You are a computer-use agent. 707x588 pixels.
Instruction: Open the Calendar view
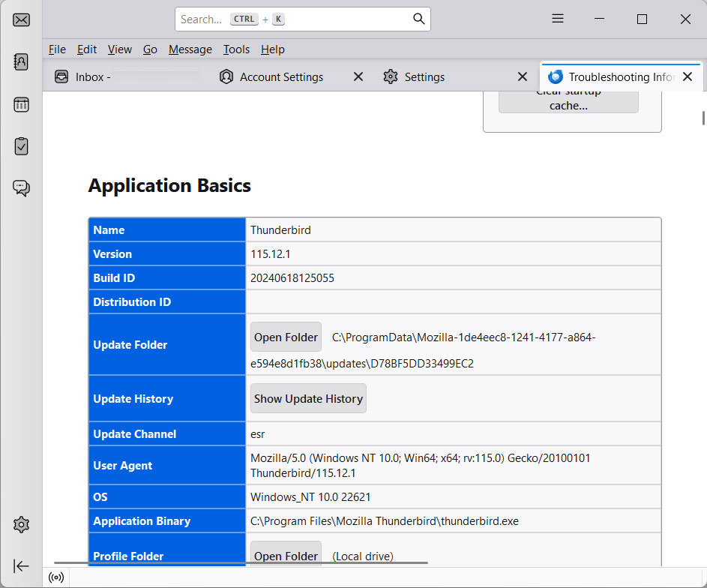[x=20, y=104]
